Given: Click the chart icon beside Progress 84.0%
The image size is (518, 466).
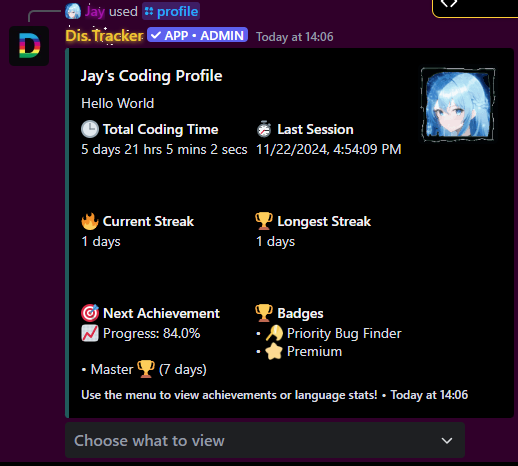Looking at the screenshot, I should click(x=90, y=333).
